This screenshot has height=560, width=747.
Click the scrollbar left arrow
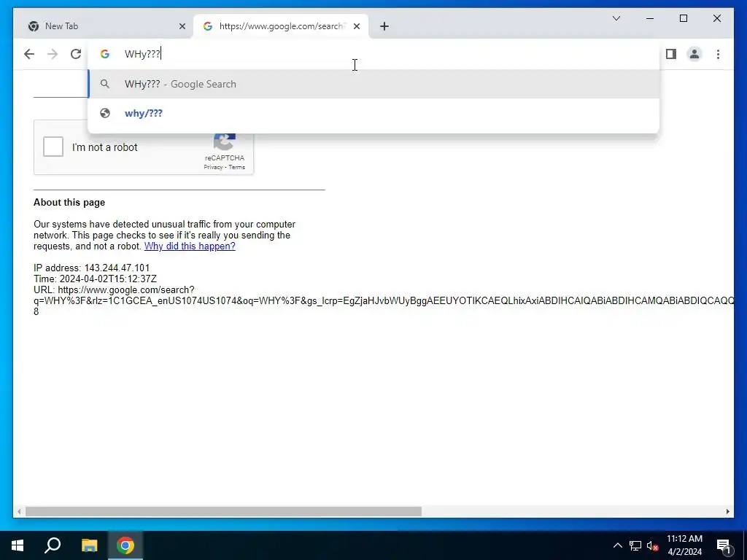[x=18, y=511]
